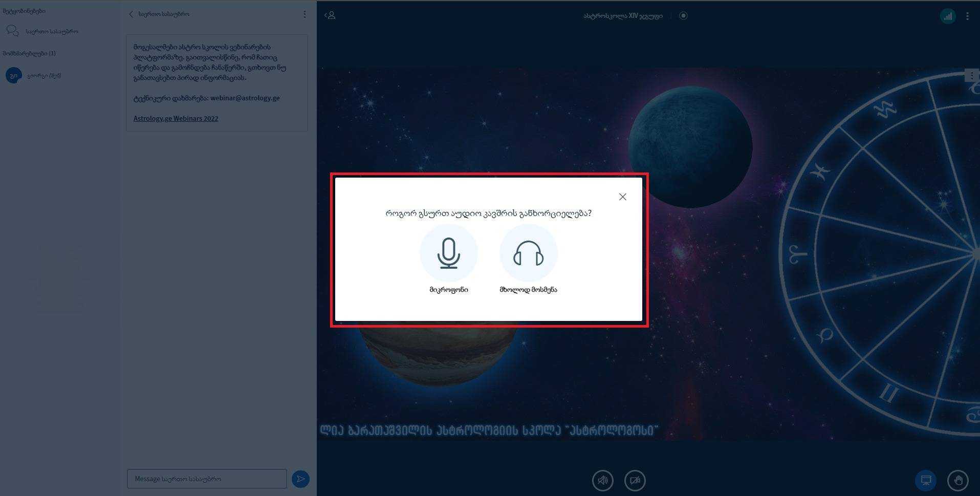Screen dimensions: 980x496
Task: Click the join audio button
Action: coord(603,480)
